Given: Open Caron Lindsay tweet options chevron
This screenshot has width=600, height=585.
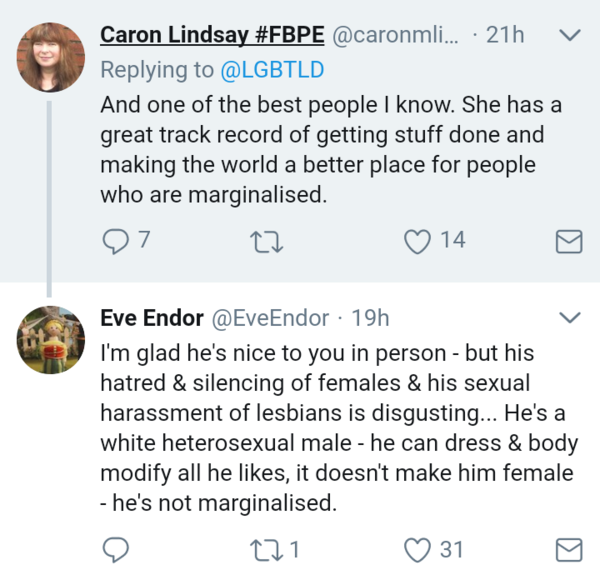Looking at the screenshot, I should (568, 36).
